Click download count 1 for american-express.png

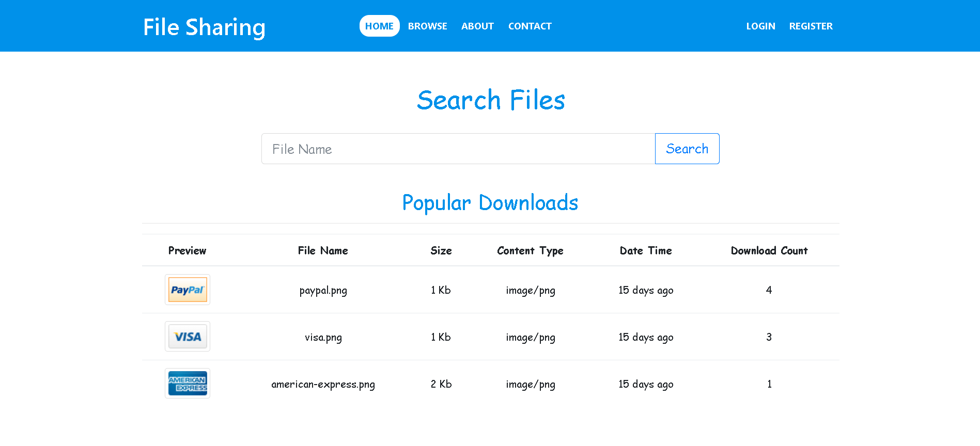(769, 384)
